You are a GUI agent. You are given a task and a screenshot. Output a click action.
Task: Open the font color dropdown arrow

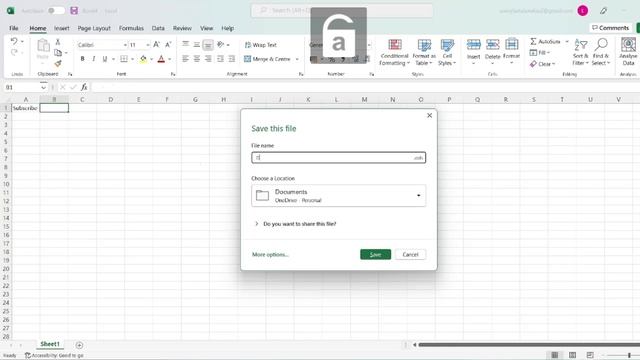tap(170, 59)
